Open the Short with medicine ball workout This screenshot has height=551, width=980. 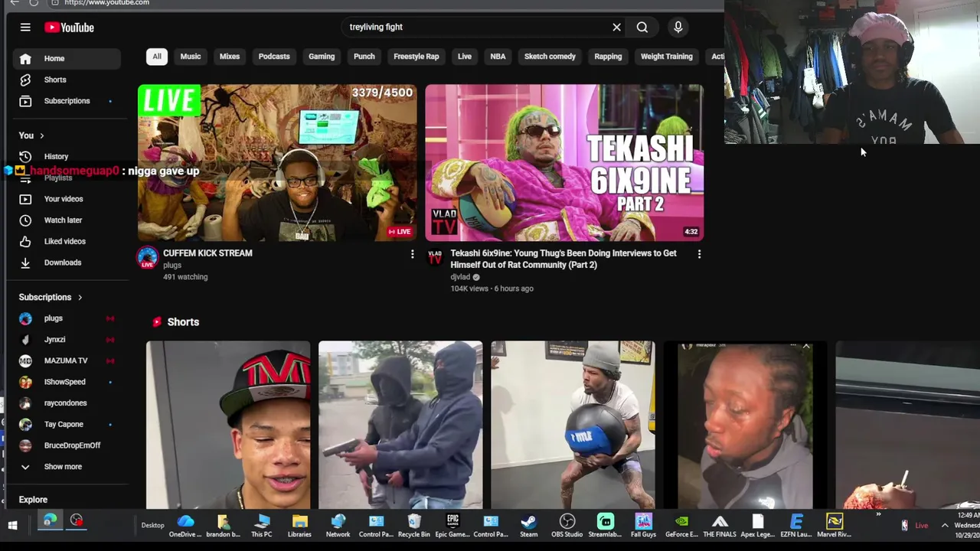coord(573,425)
